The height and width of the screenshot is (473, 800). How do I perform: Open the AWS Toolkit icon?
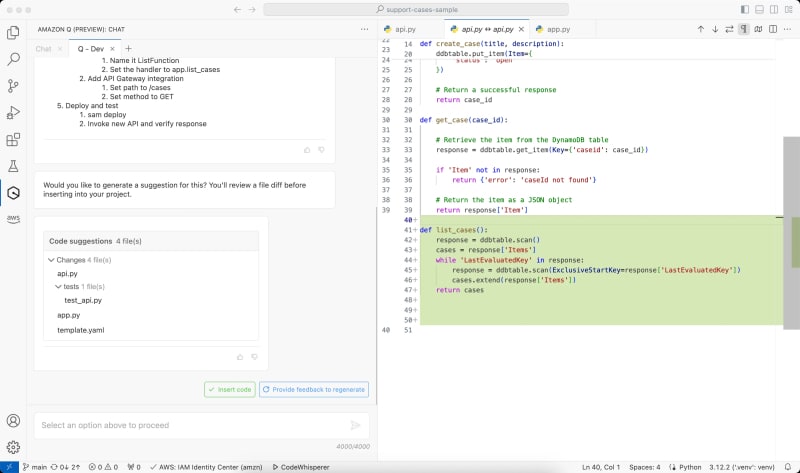pos(13,218)
